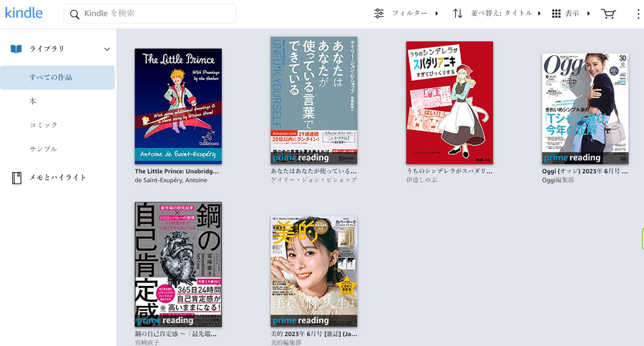Focus the Kindle search field
This screenshot has height=346, width=644.
150,14
